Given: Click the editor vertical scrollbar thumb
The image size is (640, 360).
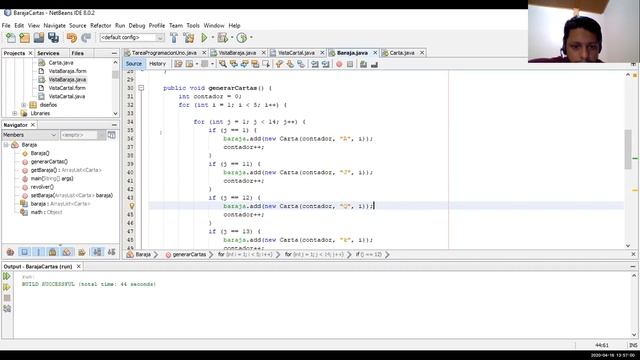Looking at the screenshot, I should point(628,149).
